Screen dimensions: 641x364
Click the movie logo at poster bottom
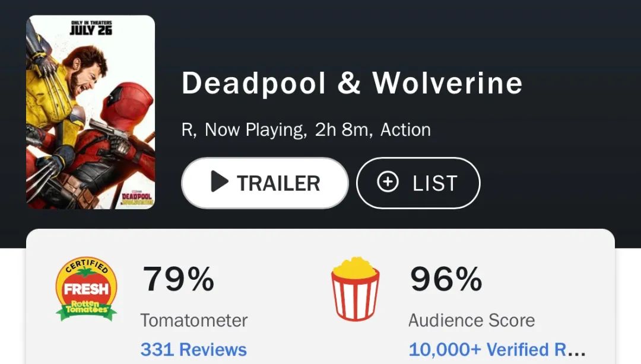coord(137,198)
